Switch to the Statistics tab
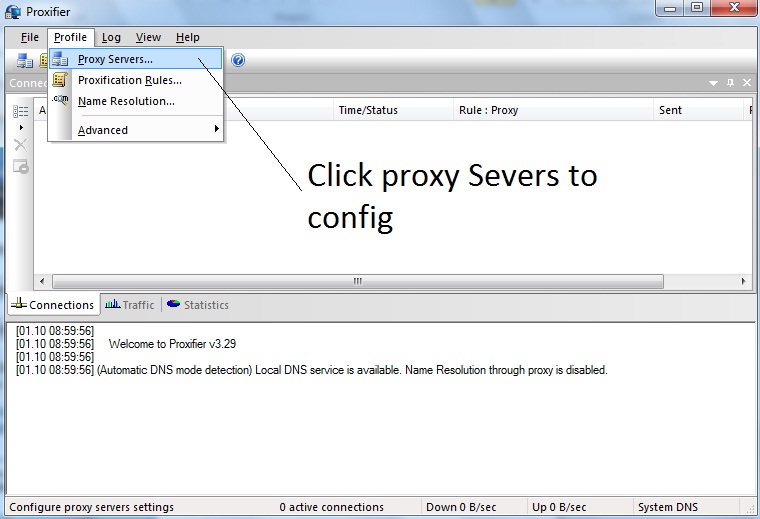Image resolution: width=760 pixels, height=519 pixels. (197, 305)
